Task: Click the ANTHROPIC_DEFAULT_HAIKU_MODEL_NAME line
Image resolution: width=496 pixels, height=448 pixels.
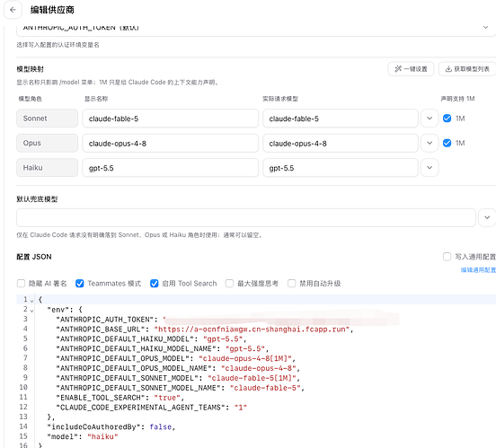Action: tap(163, 348)
